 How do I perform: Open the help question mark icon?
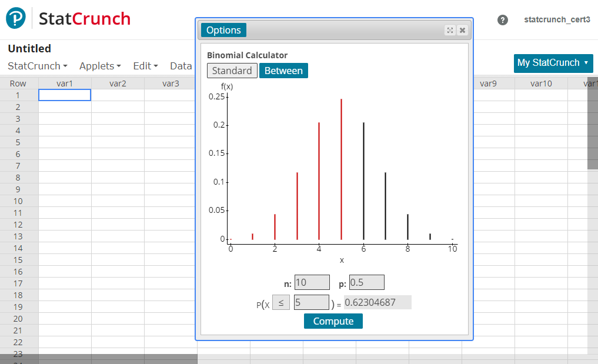[502, 20]
